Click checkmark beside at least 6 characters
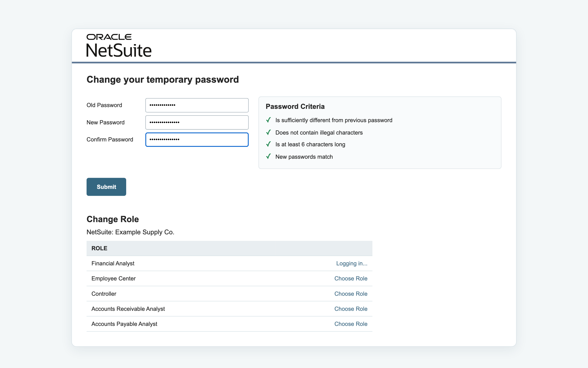588x368 pixels. pyautogui.click(x=269, y=144)
